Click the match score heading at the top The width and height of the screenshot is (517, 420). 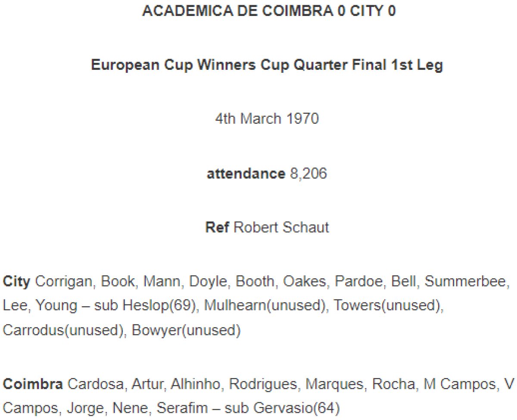point(268,12)
